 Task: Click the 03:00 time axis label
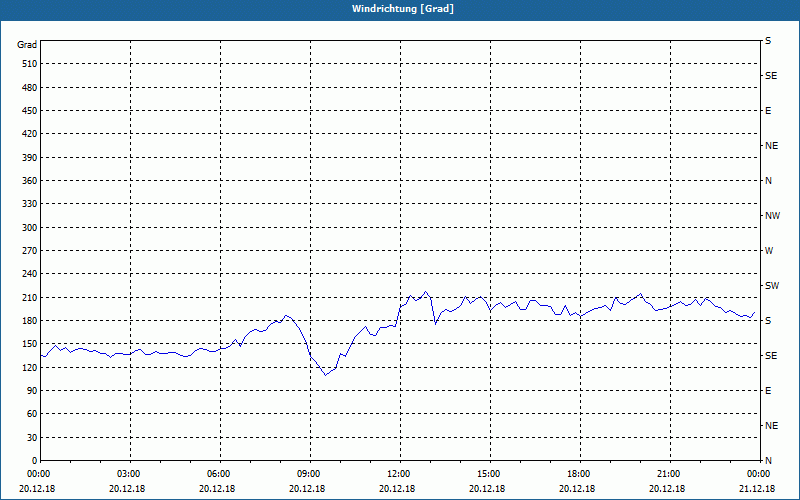click(x=131, y=474)
